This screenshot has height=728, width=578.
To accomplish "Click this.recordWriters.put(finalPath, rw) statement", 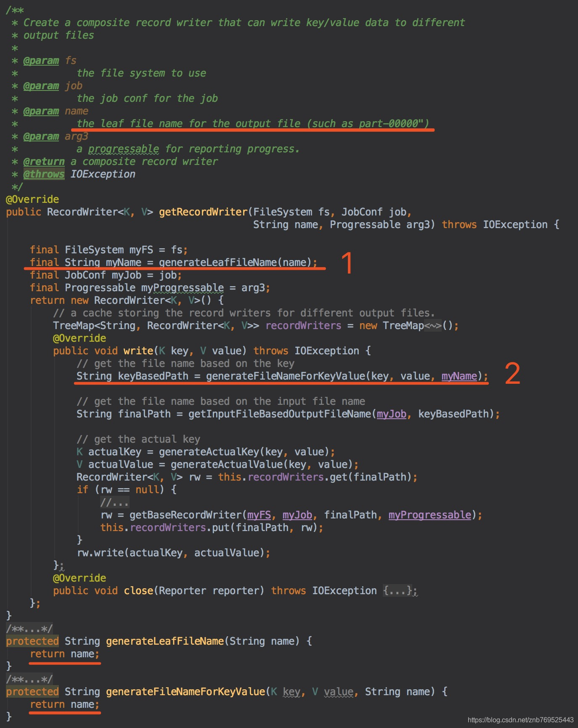I will pos(212,528).
